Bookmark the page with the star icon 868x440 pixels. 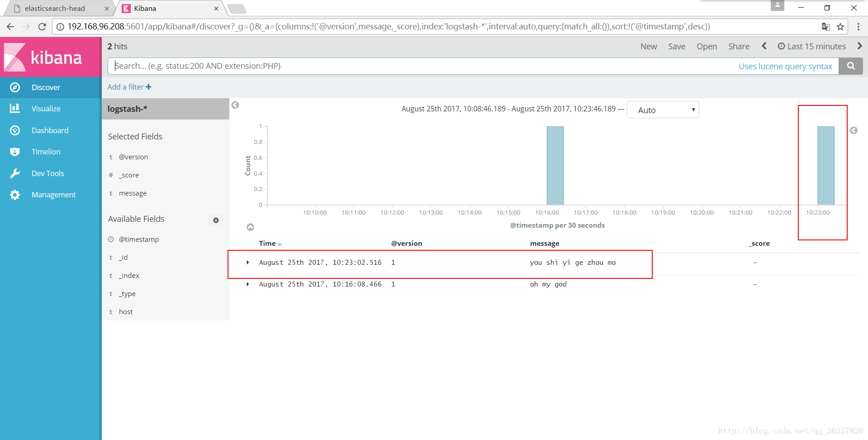pos(840,27)
